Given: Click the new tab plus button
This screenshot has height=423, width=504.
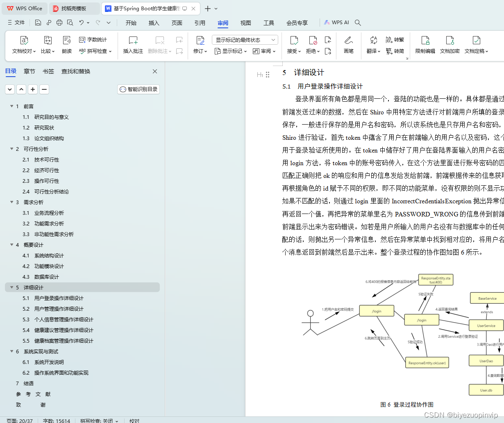Looking at the screenshot, I should (208, 9).
